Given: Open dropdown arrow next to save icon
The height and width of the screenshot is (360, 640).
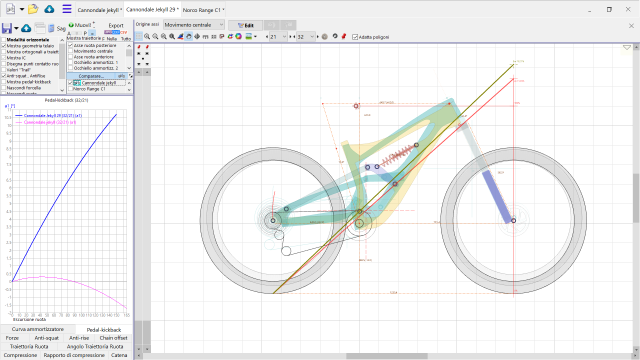Looking at the screenshot, I should [x=16, y=28].
